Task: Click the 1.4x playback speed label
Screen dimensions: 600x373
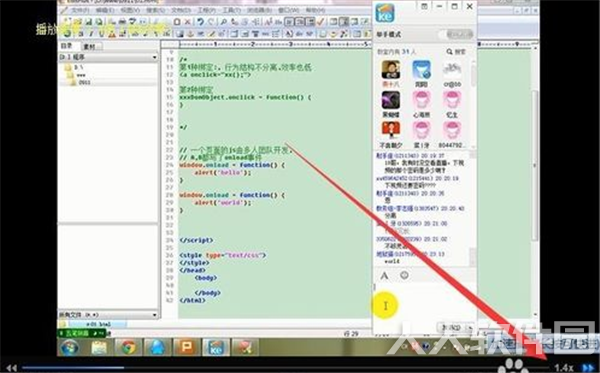Action: 564,368
